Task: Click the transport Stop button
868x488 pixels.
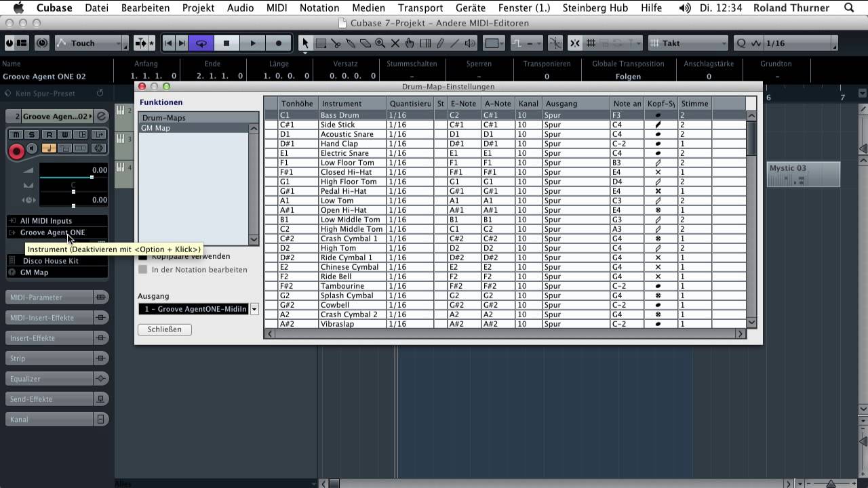Action: [226, 43]
